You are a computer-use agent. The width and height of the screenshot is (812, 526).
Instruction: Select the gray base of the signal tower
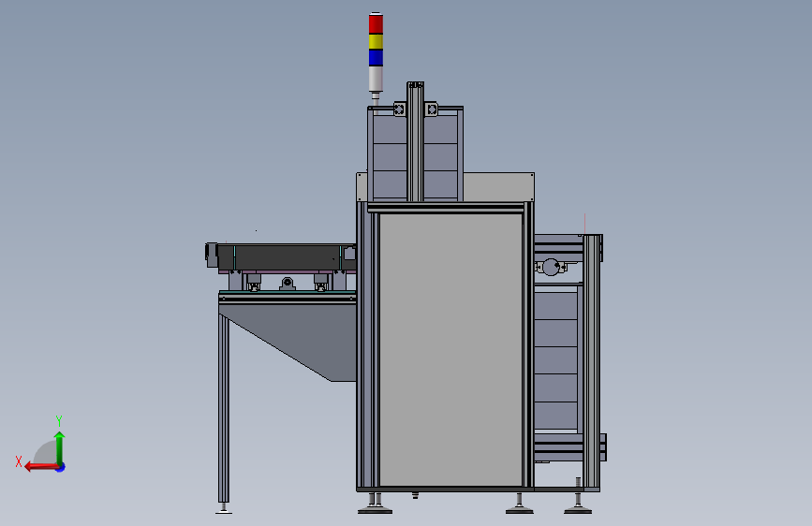pos(376,79)
